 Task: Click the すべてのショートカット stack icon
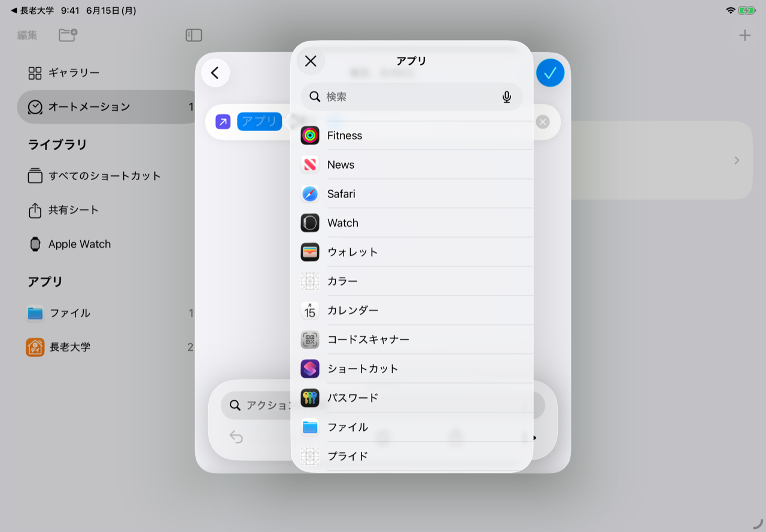coord(35,176)
